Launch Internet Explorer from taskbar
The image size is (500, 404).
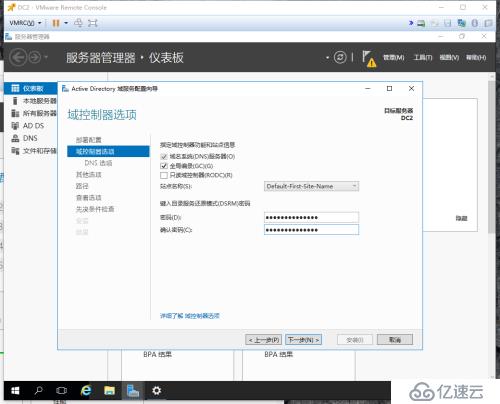pos(86,390)
